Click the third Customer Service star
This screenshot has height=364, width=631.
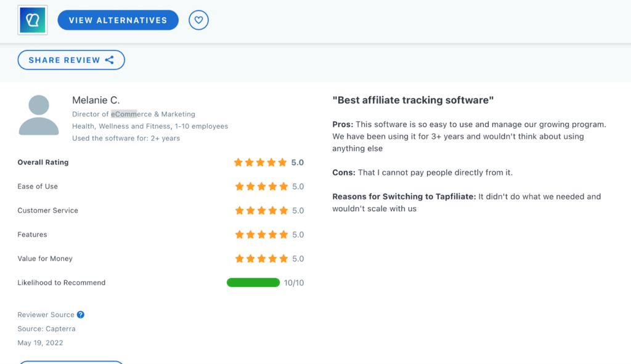click(x=261, y=210)
